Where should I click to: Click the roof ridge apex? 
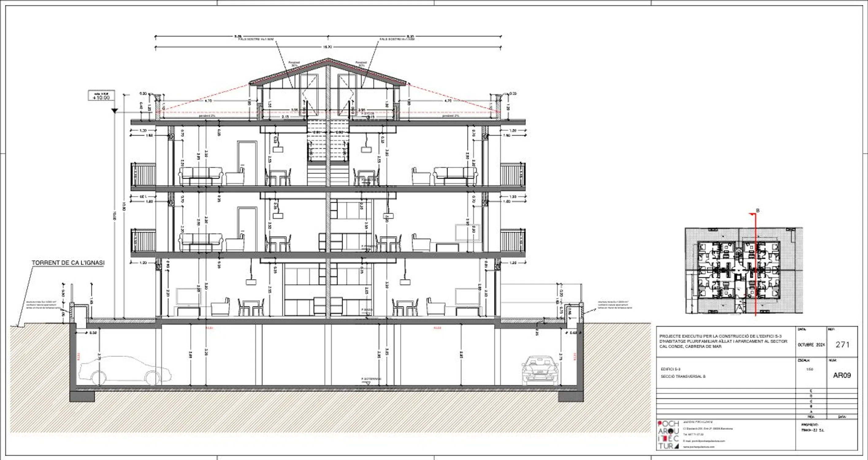(328, 60)
